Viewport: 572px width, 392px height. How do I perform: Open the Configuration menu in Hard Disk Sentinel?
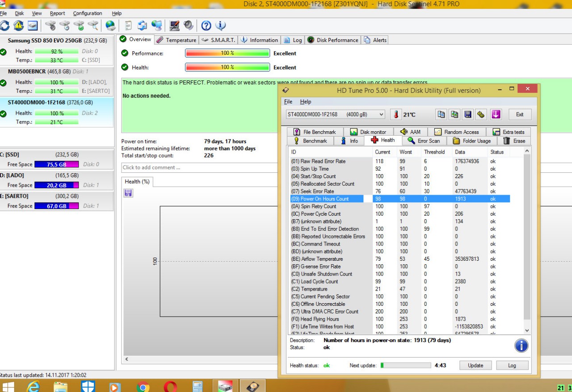[87, 13]
